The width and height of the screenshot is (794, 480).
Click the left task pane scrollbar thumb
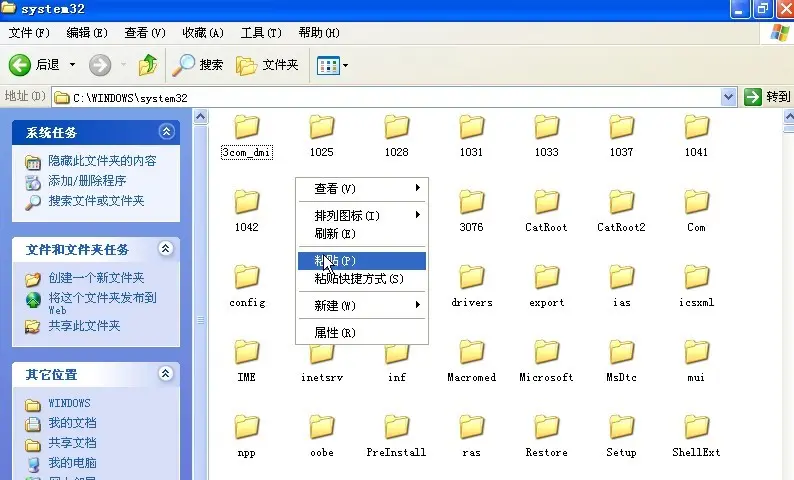click(x=201, y=319)
